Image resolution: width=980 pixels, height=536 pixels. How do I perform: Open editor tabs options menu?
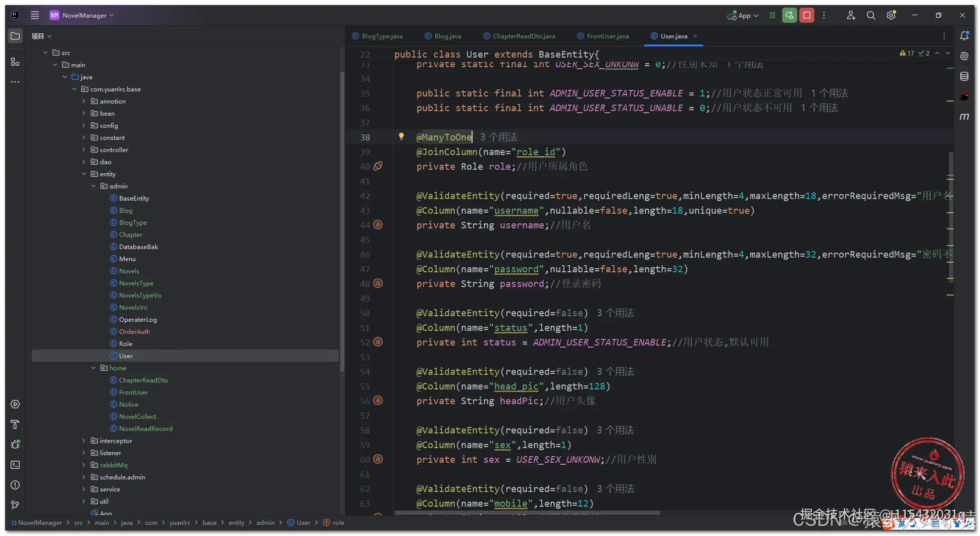(944, 36)
